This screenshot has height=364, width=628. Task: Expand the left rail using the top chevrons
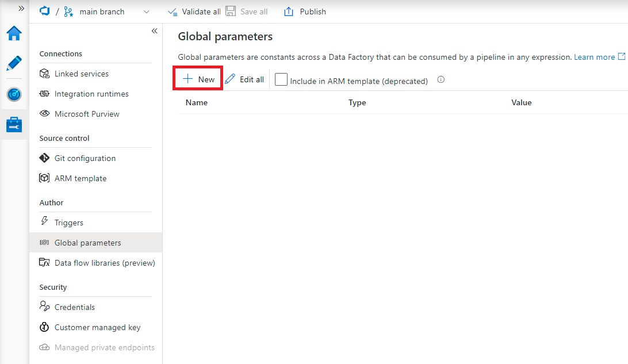[21, 7]
